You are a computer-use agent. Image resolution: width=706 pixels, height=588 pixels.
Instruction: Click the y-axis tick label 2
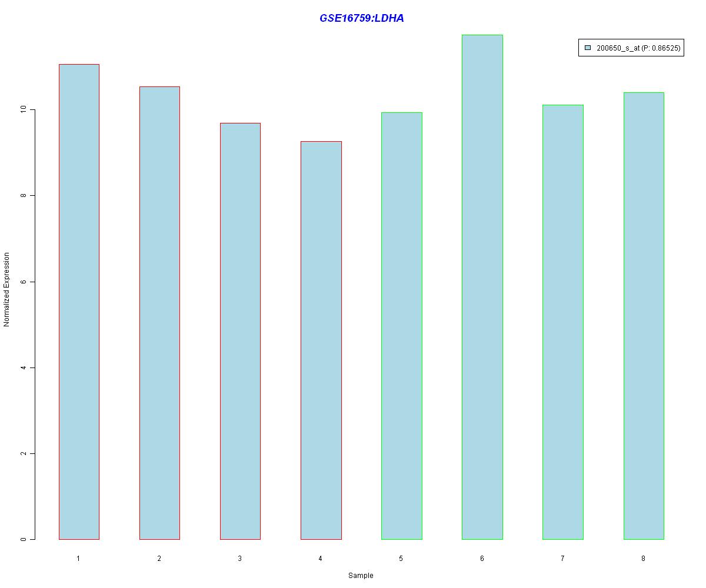click(x=24, y=454)
